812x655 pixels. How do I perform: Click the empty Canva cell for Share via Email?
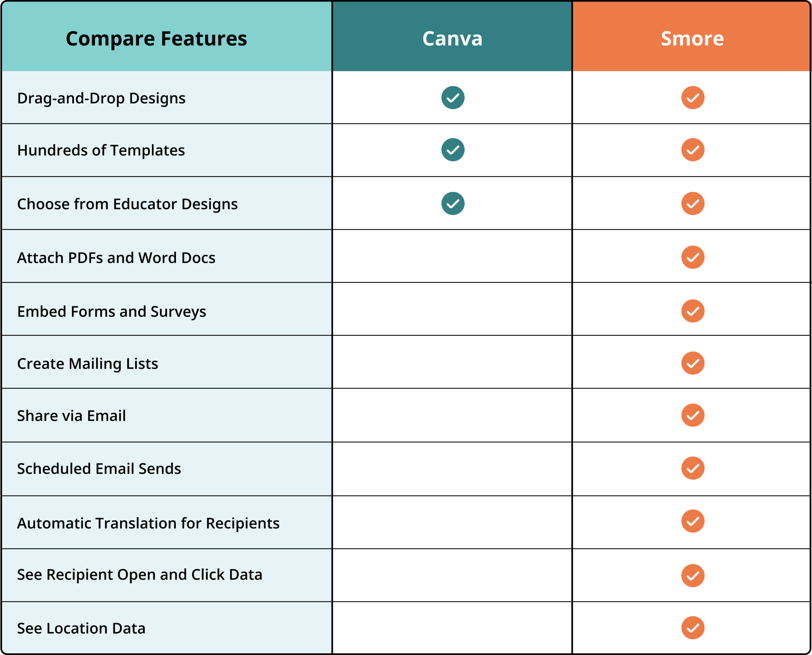coord(452,415)
